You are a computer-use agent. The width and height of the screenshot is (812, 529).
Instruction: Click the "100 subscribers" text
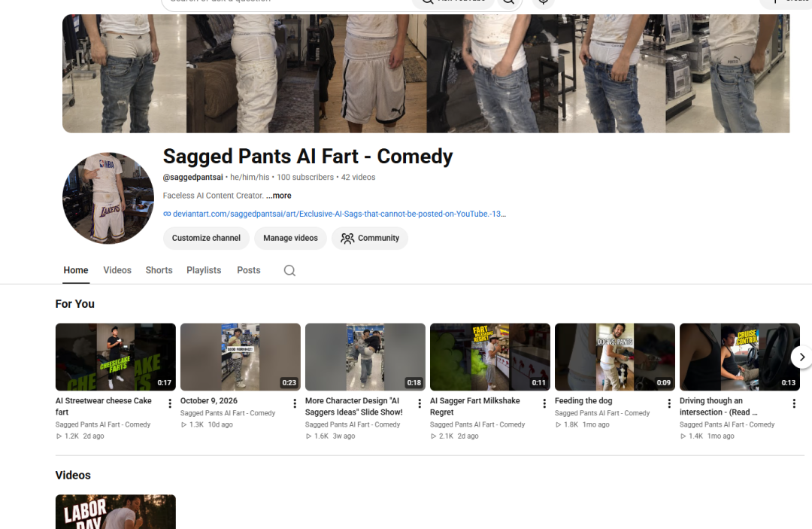[x=305, y=177]
